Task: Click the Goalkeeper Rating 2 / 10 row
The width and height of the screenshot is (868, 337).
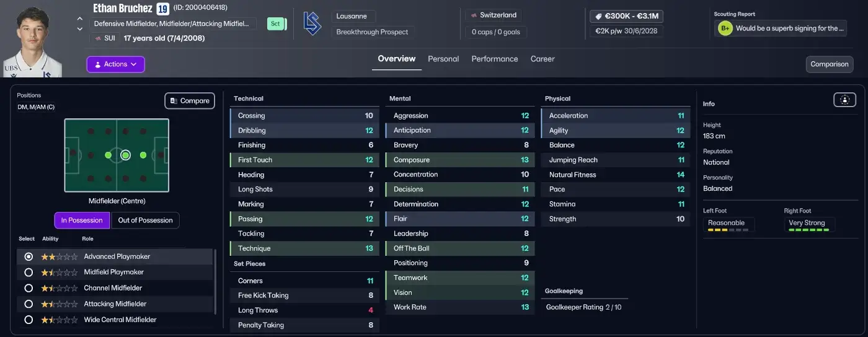Action: point(583,307)
